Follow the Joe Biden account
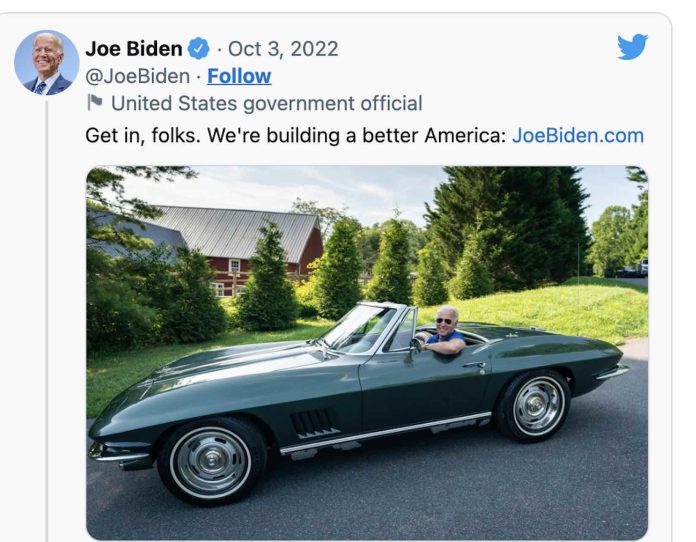 [239, 76]
